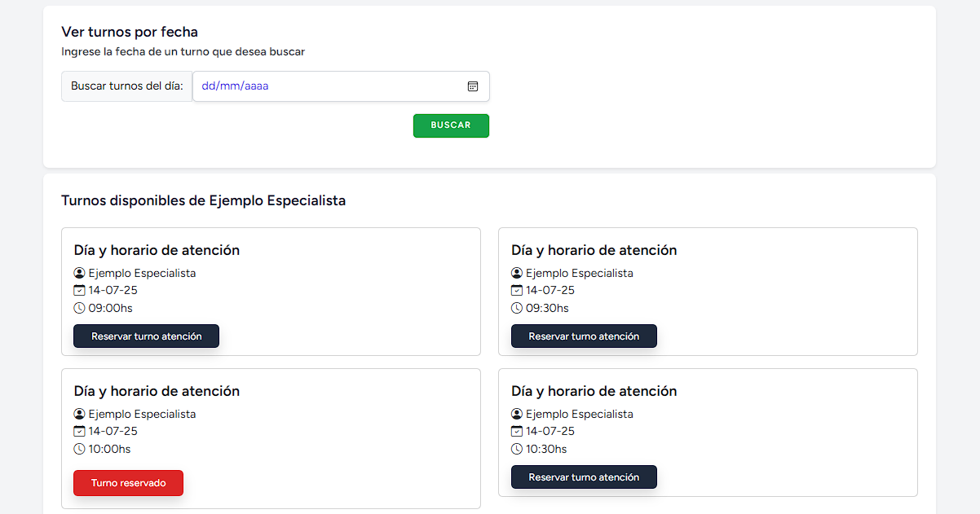Click the calendar icon in the 09:30hs card
Image resolution: width=980 pixels, height=514 pixels.
[517, 291]
